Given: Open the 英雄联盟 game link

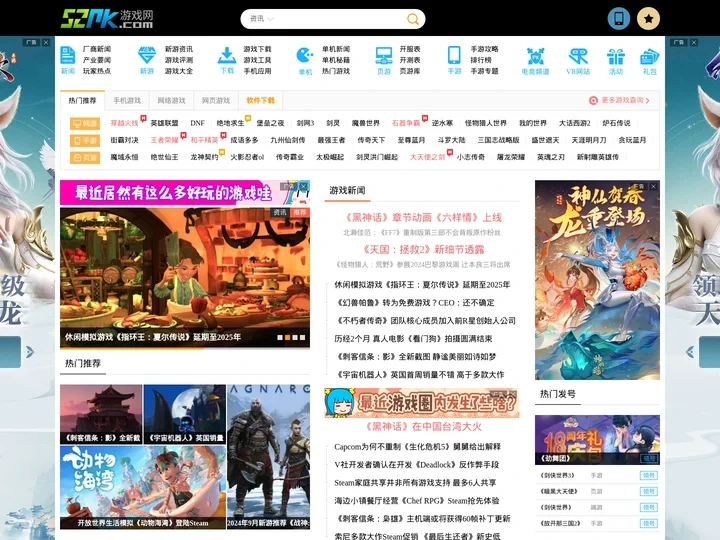Looking at the screenshot, I should click(164, 123).
